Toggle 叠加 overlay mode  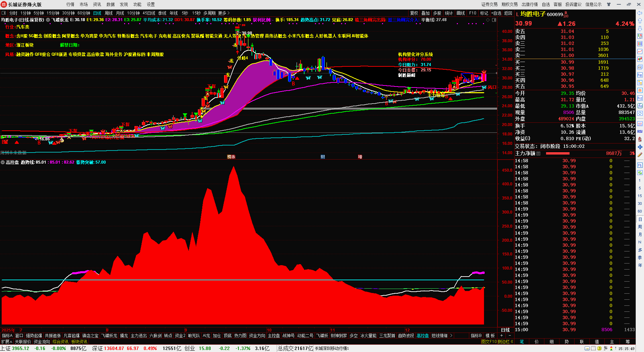(426, 13)
